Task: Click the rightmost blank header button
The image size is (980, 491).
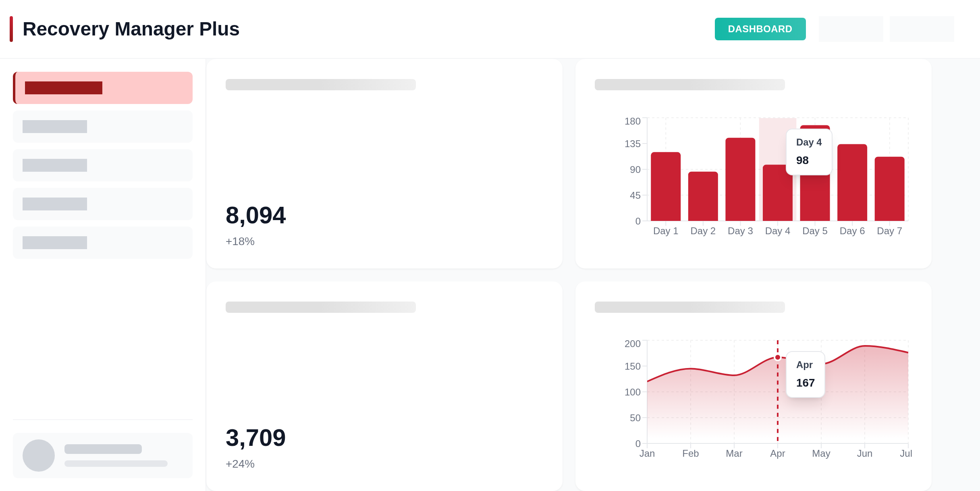Action: point(922,29)
